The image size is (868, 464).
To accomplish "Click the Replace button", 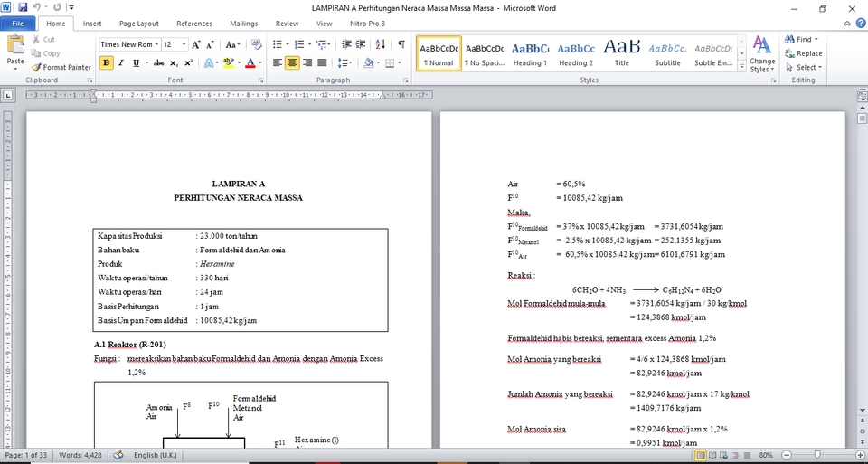I will 803,53.
